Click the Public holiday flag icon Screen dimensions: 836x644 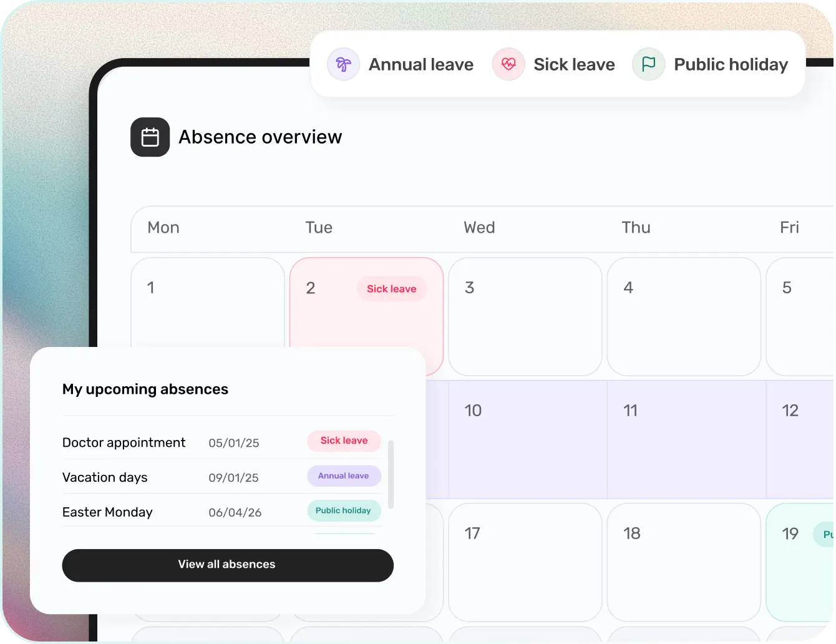coord(649,64)
